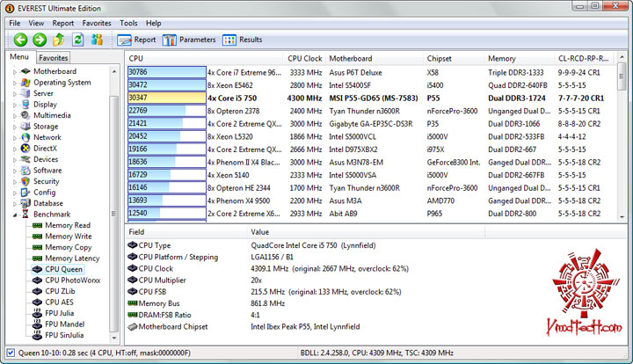Open the Results toolbar button
The width and height of the screenshot is (633, 364).
pyautogui.click(x=243, y=40)
